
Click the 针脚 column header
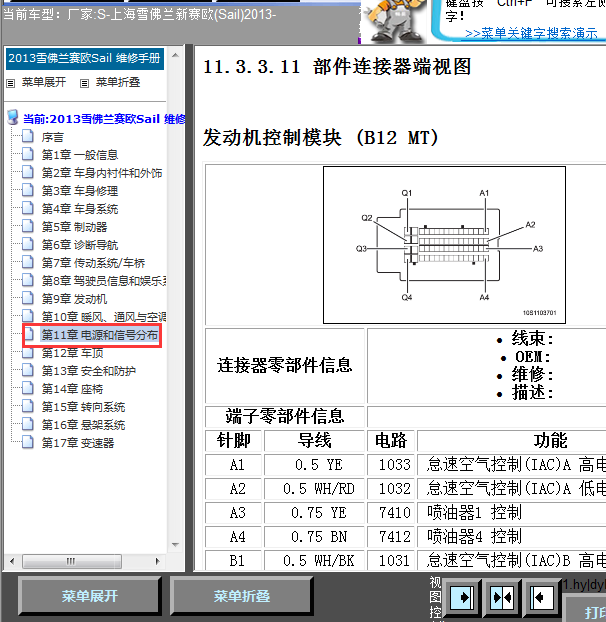click(x=233, y=440)
